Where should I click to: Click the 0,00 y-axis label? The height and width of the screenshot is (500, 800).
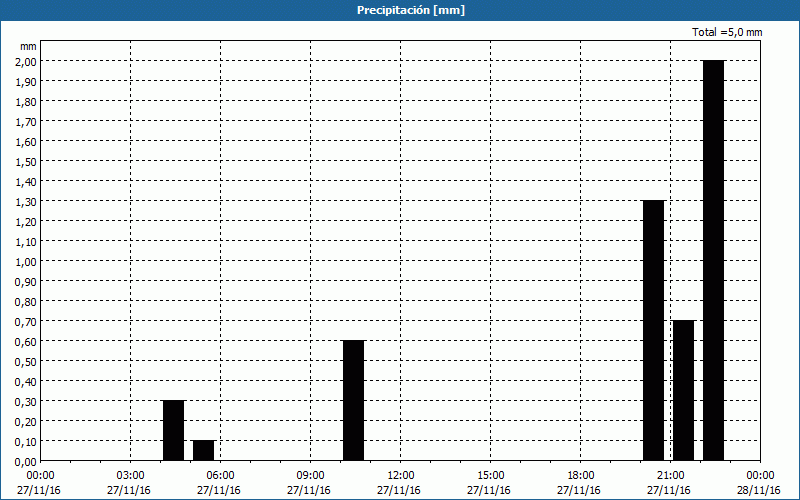coord(28,461)
